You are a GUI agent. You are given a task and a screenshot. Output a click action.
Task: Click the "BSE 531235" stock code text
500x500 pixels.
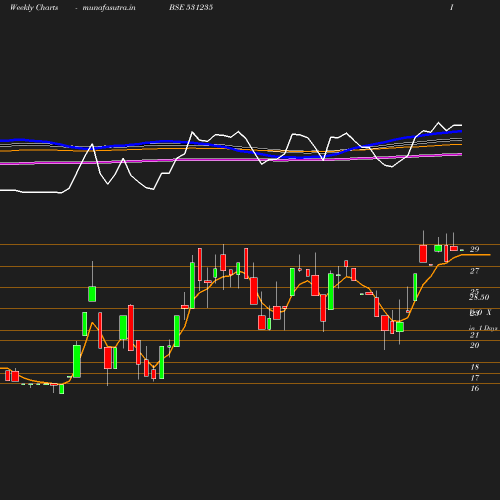tap(191, 7)
